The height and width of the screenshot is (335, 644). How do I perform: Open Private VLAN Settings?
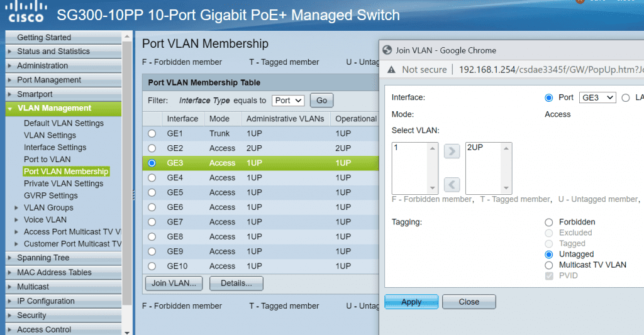(x=64, y=184)
